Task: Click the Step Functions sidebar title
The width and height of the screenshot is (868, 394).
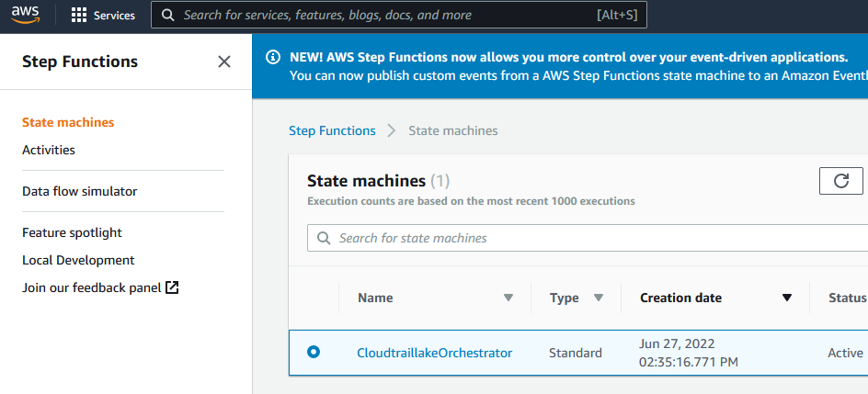Action: (80, 62)
